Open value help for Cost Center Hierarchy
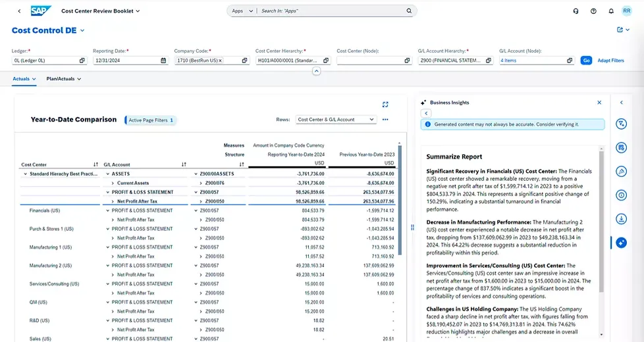This screenshot has width=644, height=342. pos(326,61)
